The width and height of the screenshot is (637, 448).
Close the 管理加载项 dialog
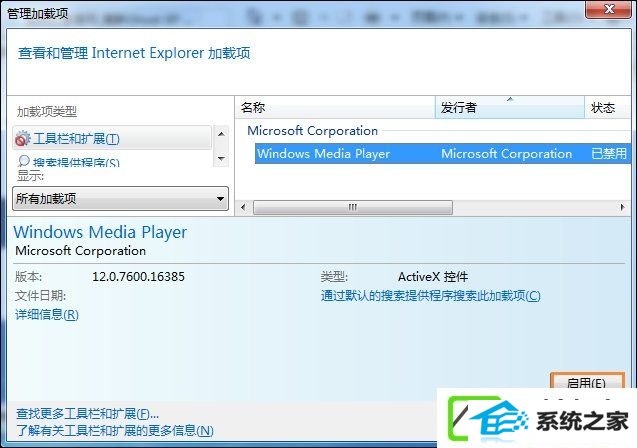click(x=608, y=9)
